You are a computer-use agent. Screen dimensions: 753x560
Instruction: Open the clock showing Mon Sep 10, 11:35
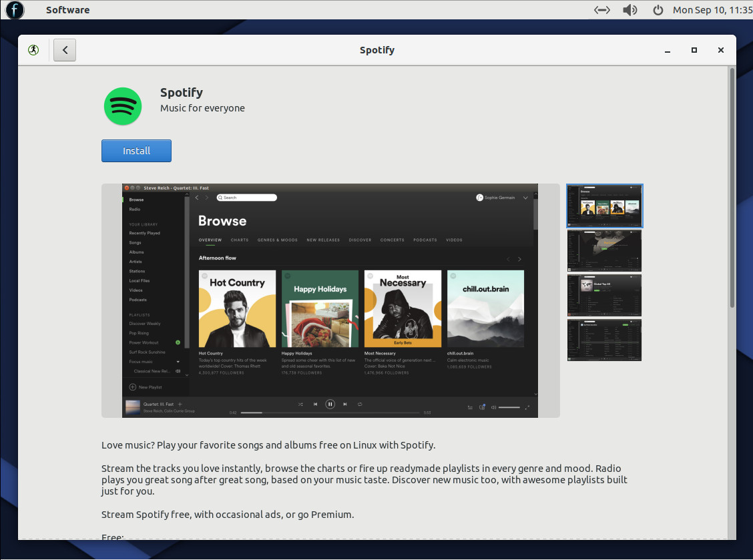pos(713,9)
